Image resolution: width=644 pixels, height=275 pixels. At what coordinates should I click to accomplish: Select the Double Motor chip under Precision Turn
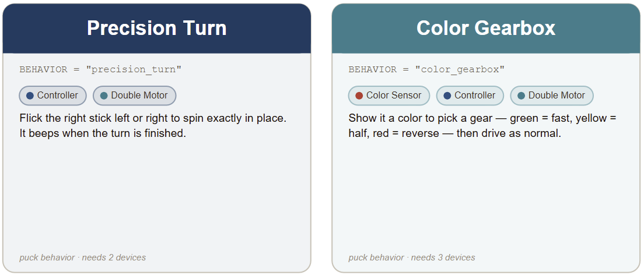pyautogui.click(x=134, y=96)
